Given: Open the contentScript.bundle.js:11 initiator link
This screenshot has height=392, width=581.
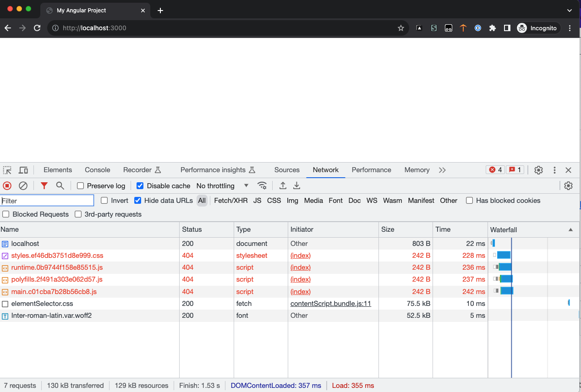Looking at the screenshot, I should (x=330, y=303).
